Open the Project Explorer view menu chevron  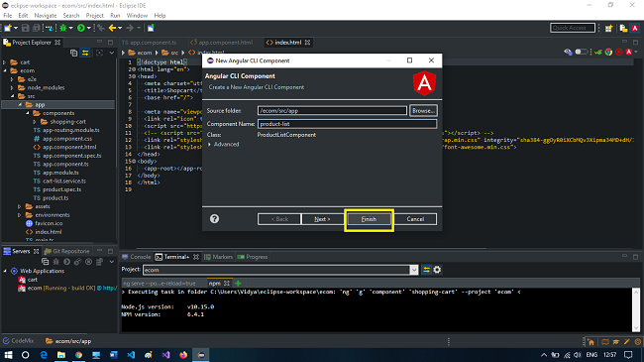(x=111, y=53)
